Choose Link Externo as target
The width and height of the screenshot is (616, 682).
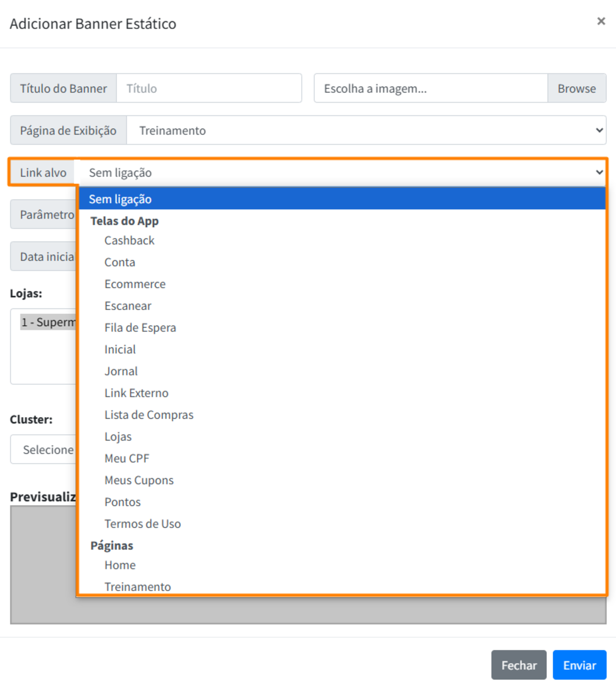pyautogui.click(x=136, y=393)
